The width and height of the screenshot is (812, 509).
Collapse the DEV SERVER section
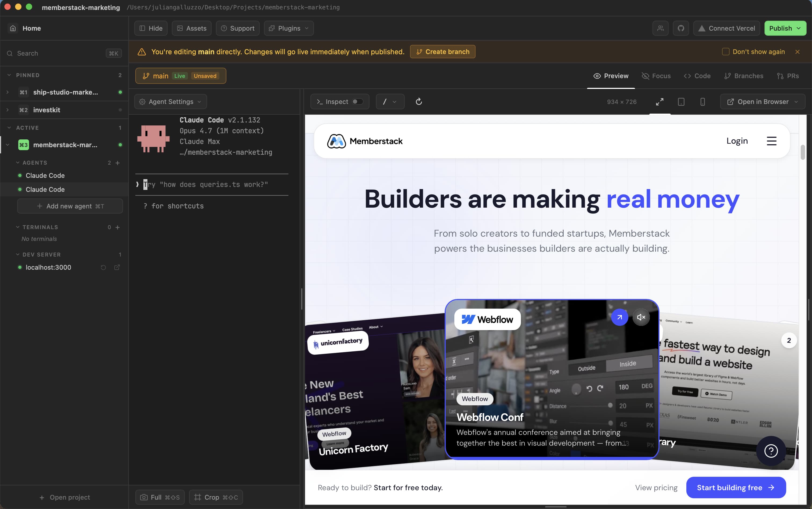point(18,255)
